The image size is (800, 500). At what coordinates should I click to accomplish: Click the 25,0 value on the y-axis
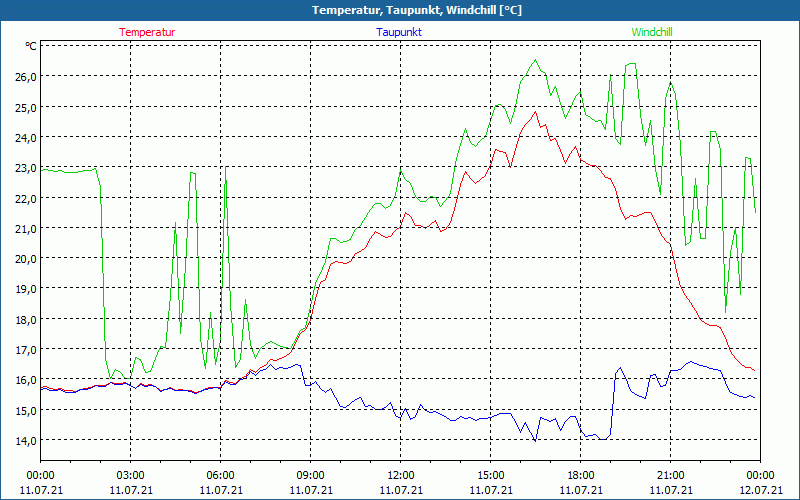click(x=25, y=107)
